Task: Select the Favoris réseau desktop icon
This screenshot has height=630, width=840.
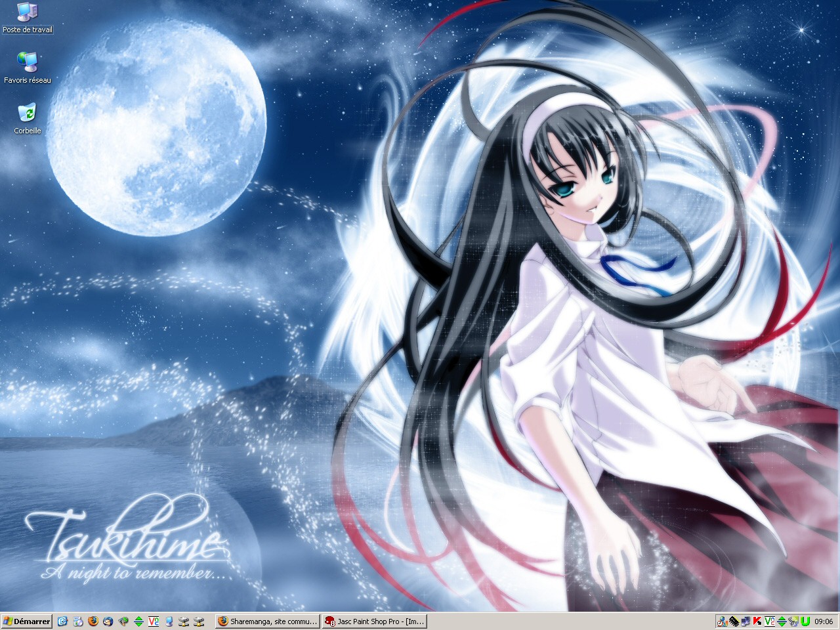Action: pyautogui.click(x=28, y=68)
